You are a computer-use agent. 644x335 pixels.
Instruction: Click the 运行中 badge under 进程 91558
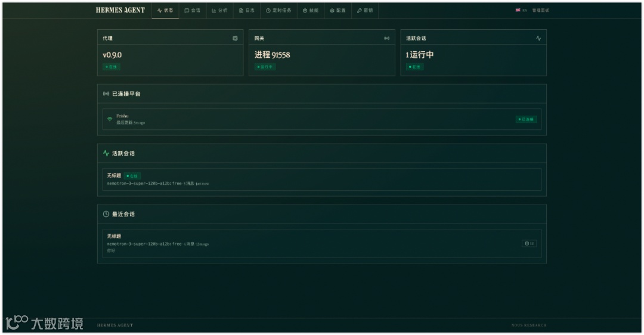point(265,67)
